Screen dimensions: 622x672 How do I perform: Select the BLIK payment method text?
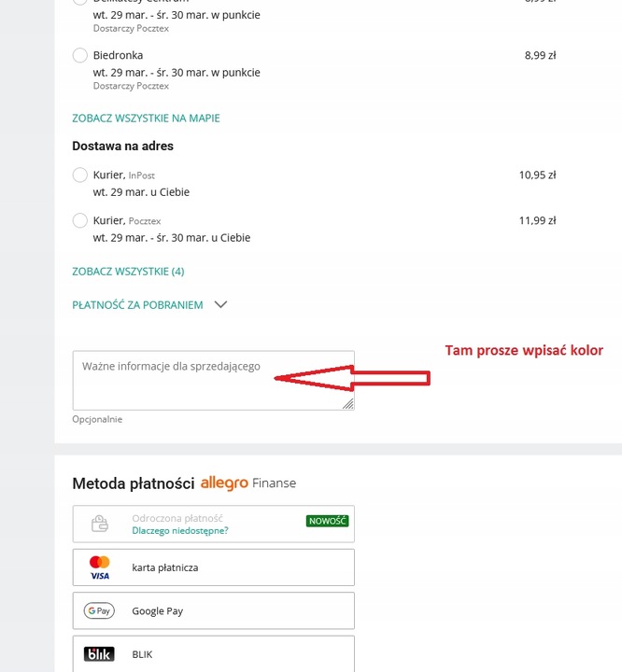coord(144,654)
